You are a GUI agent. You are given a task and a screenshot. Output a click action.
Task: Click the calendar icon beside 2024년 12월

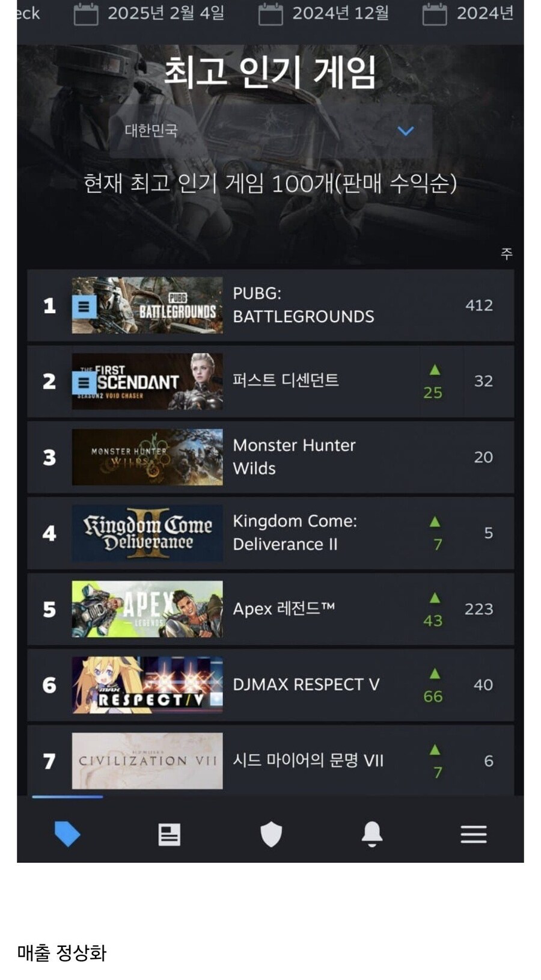point(270,14)
